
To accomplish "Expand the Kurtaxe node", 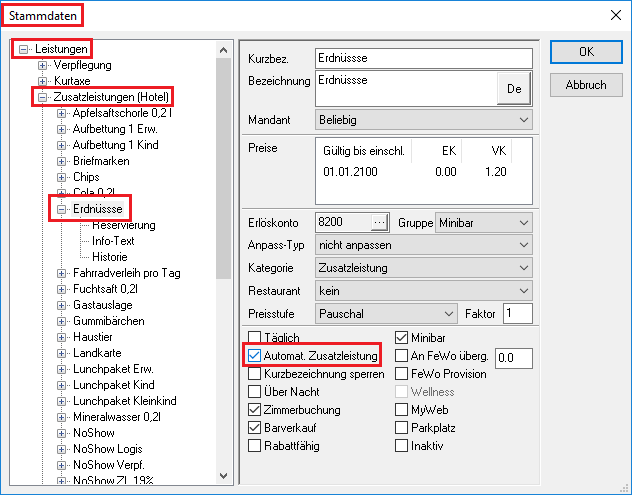I will click(x=42, y=81).
